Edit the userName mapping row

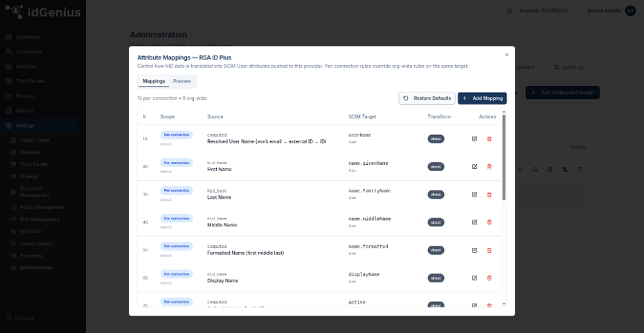tap(474, 138)
